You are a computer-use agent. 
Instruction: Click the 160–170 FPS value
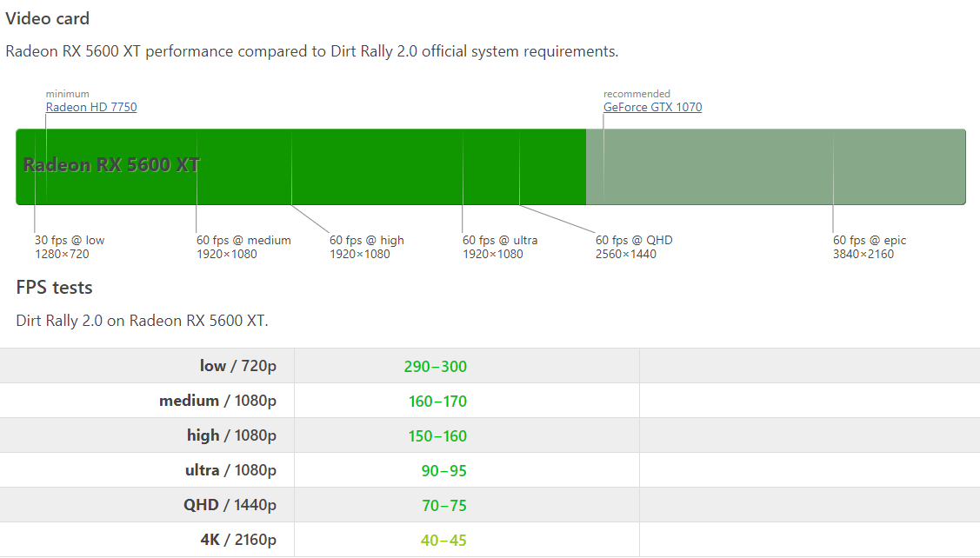point(437,402)
